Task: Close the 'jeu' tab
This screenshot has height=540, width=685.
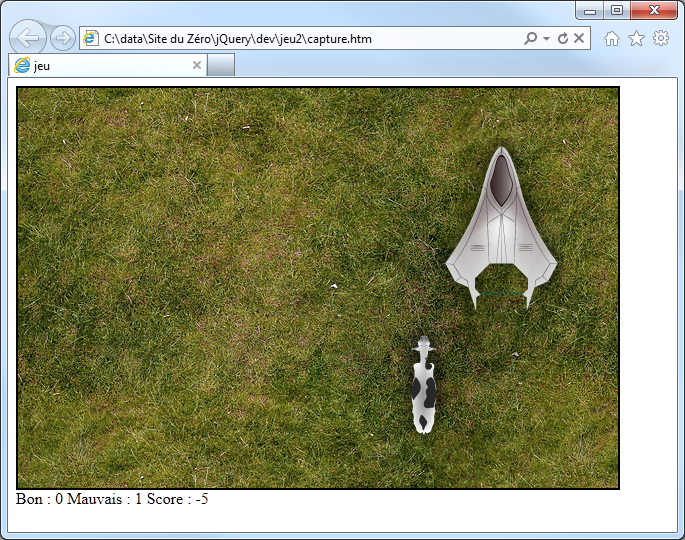Action: (x=197, y=66)
